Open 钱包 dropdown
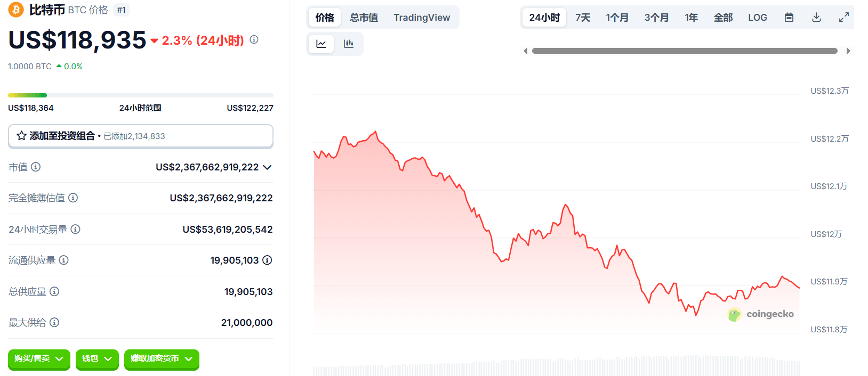Image resolution: width=868 pixels, height=376 pixels. tap(97, 359)
